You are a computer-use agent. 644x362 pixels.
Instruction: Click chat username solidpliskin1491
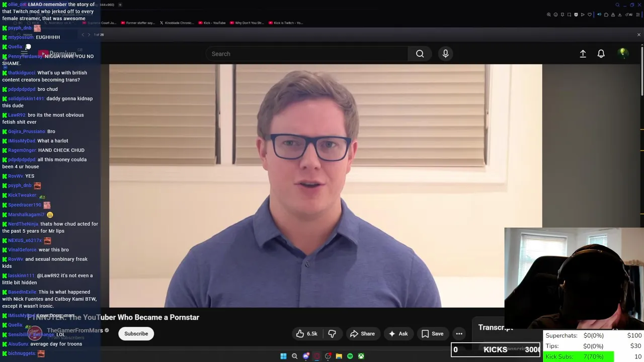(x=26, y=99)
